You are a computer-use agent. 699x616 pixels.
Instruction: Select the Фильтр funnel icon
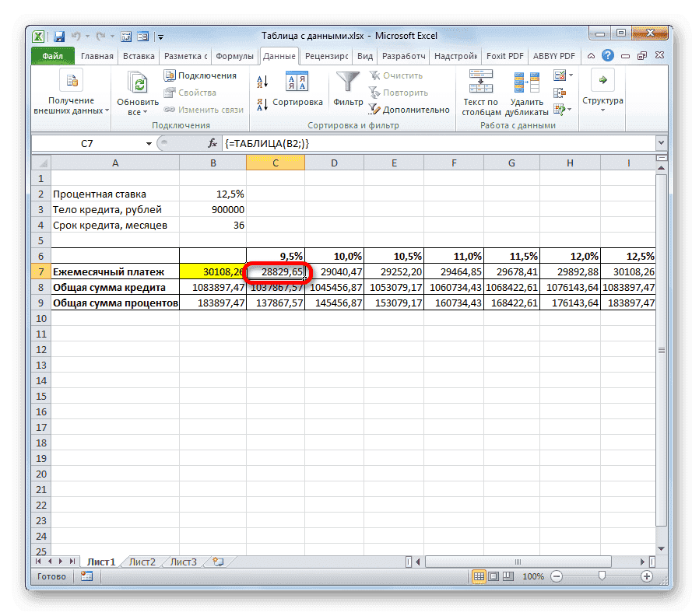point(347,81)
